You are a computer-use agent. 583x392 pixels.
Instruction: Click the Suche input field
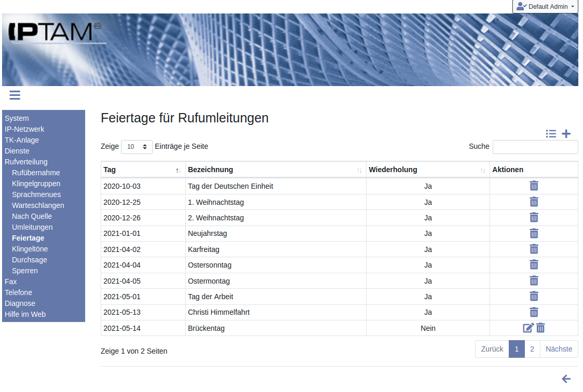pyautogui.click(x=535, y=147)
